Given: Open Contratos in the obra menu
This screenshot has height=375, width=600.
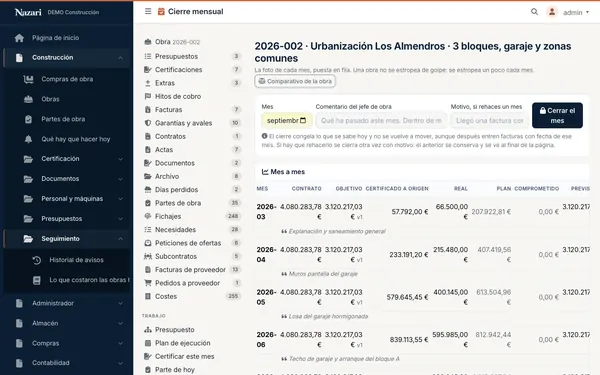Looking at the screenshot, I should point(170,137).
